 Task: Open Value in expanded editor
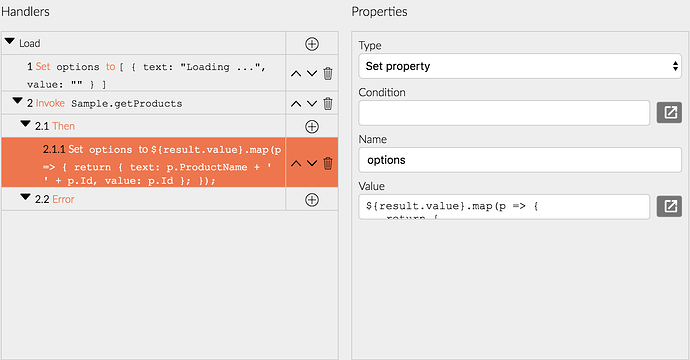pos(669,206)
